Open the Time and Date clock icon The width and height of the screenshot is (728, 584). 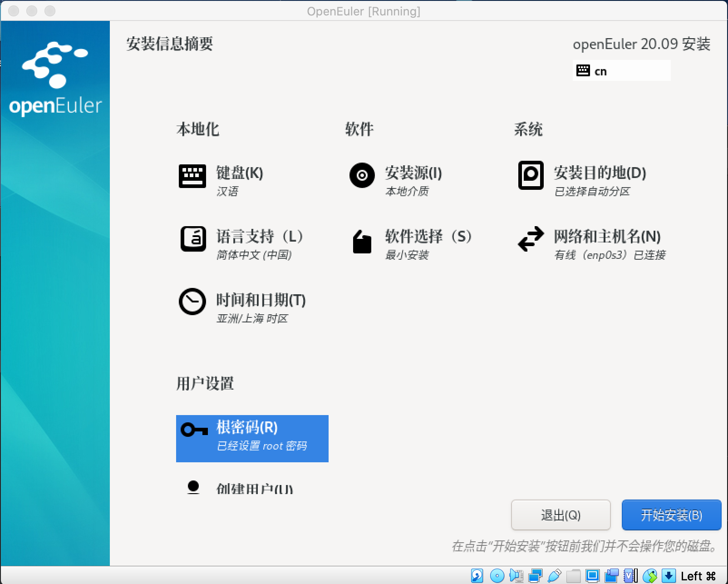click(x=192, y=302)
